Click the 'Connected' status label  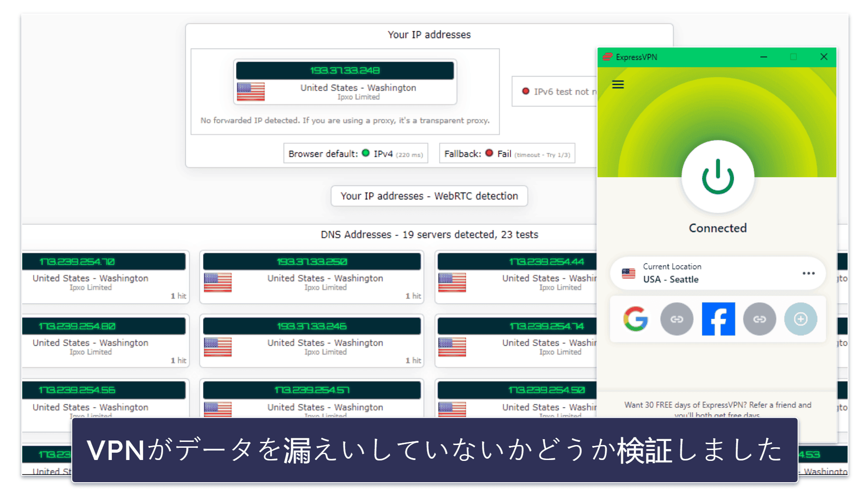coord(718,228)
